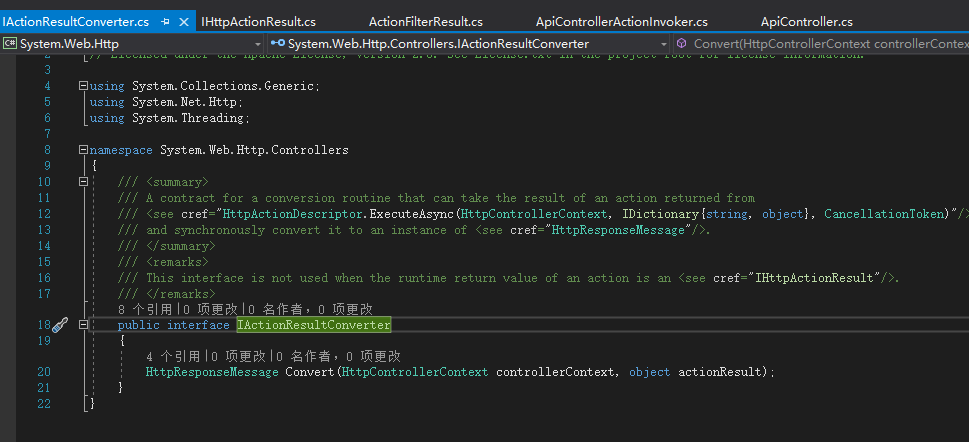Click CancellationToken in cref on line 12

886,214
